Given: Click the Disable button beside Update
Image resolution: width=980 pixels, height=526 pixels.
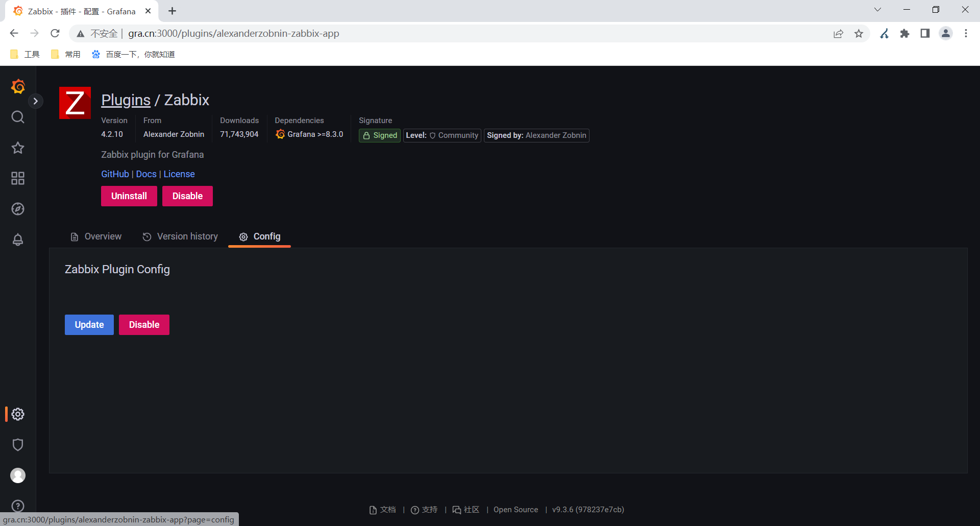Looking at the screenshot, I should 144,325.
